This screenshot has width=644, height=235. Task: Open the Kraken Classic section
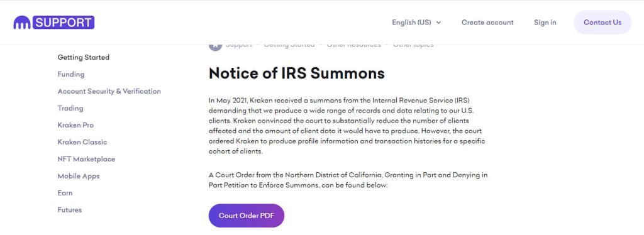click(82, 142)
